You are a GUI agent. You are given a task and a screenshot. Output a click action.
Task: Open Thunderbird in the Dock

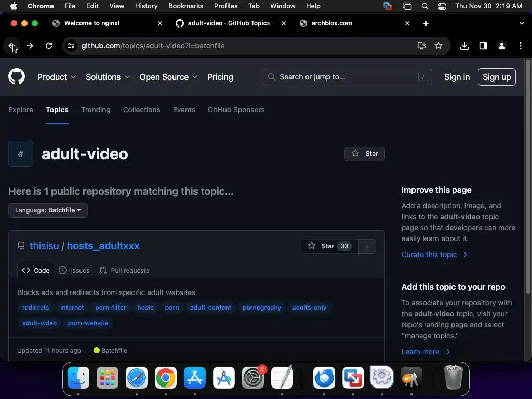click(x=324, y=377)
